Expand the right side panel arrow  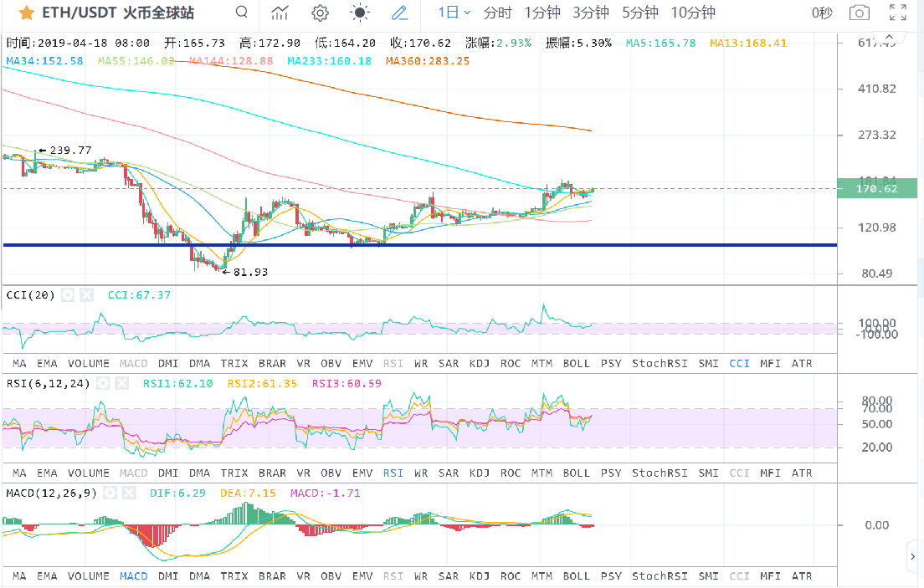coord(912,555)
